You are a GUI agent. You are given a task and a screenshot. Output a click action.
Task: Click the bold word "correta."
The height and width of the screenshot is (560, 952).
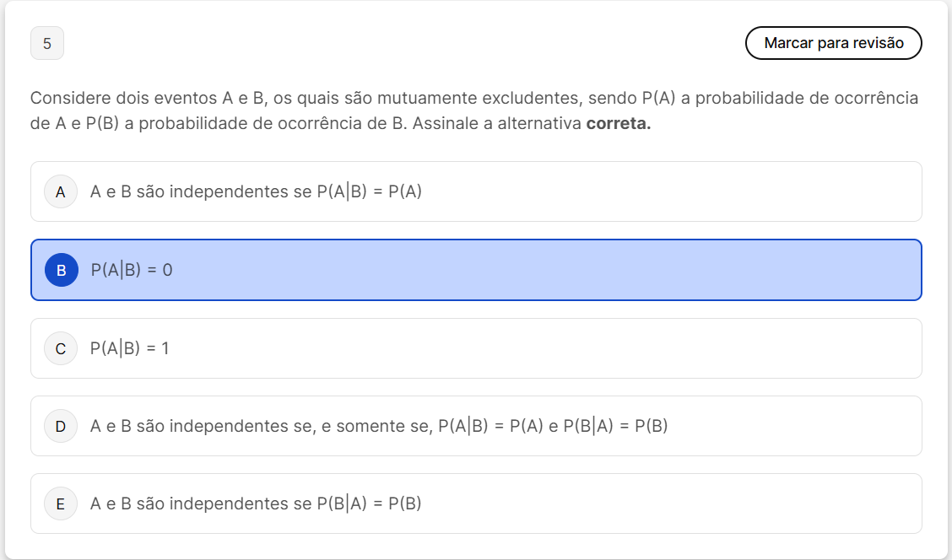(619, 123)
